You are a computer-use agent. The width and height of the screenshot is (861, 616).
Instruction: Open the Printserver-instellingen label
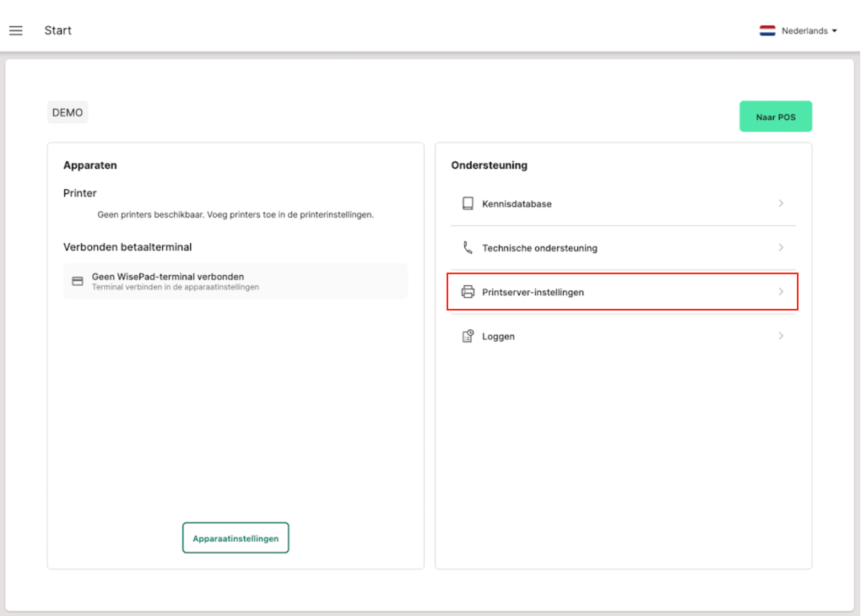click(x=533, y=292)
